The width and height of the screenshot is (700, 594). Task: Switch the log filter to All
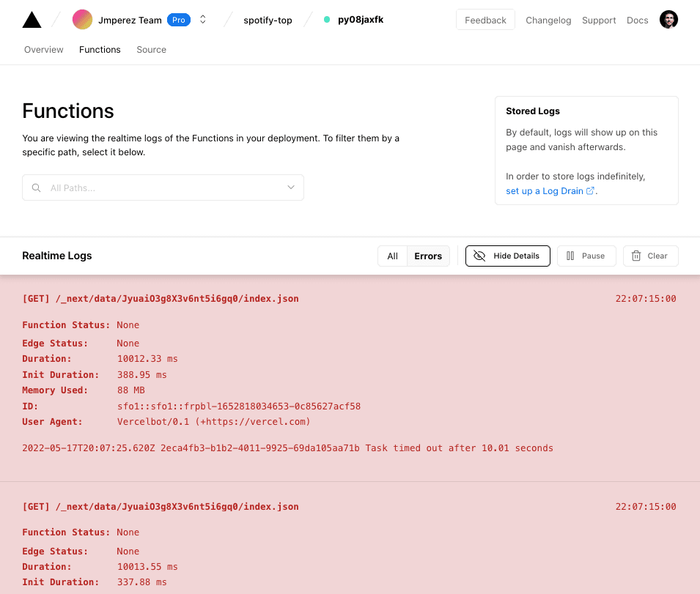coord(392,256)
